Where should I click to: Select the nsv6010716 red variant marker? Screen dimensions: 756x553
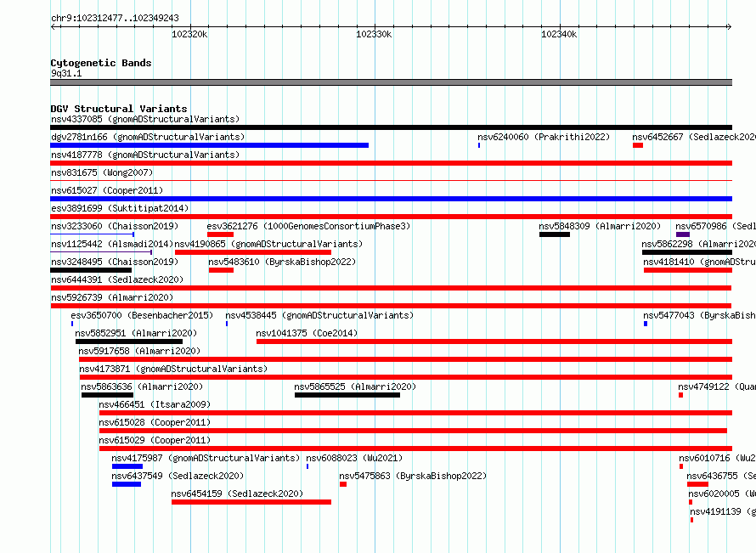click(x=681, y=466)
